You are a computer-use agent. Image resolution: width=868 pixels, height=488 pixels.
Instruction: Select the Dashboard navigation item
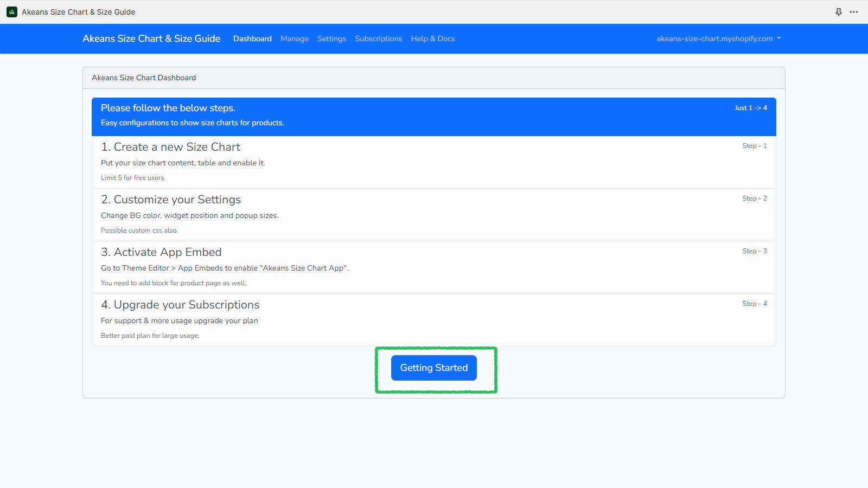coord(252,38)
